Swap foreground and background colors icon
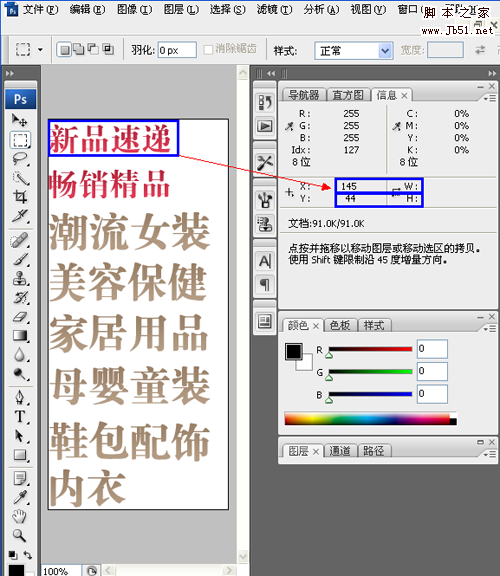 [x=28, y=555]
